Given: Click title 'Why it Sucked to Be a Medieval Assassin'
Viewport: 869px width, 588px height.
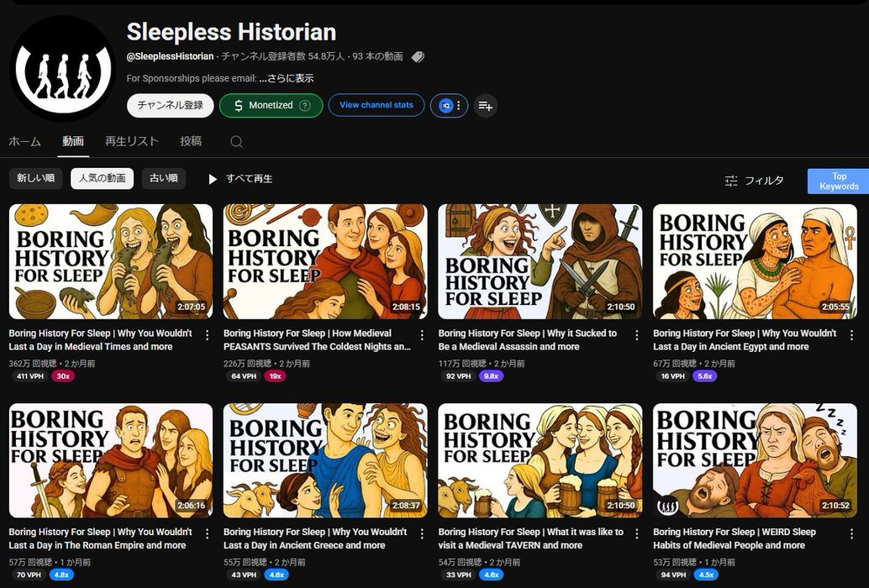Looking at the screenshot, I should [x=528, y=340].
